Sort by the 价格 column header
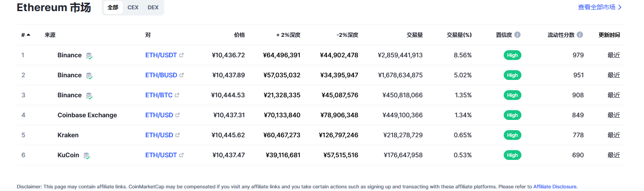Screen dimensions: 644x191 (239, 35)
